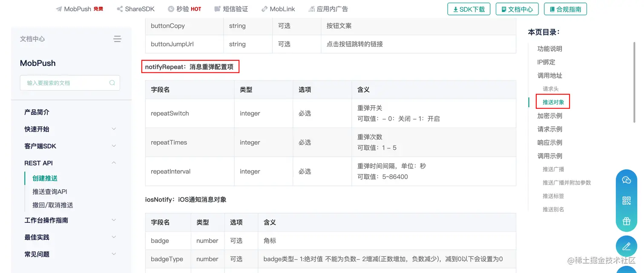
Task: Jump to 响应示例 in page contents
Action: click(549, 142)
